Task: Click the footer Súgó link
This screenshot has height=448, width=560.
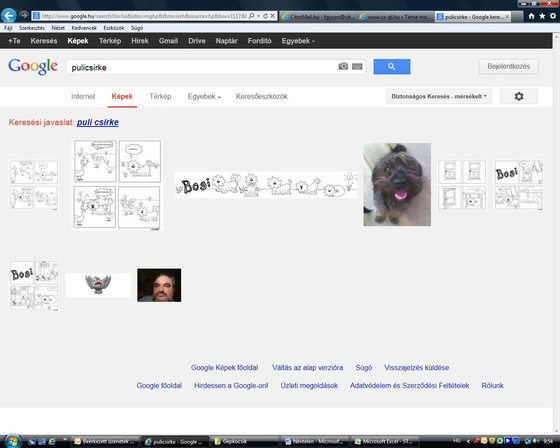Action: pyautogui.click(x=364, y=368)
